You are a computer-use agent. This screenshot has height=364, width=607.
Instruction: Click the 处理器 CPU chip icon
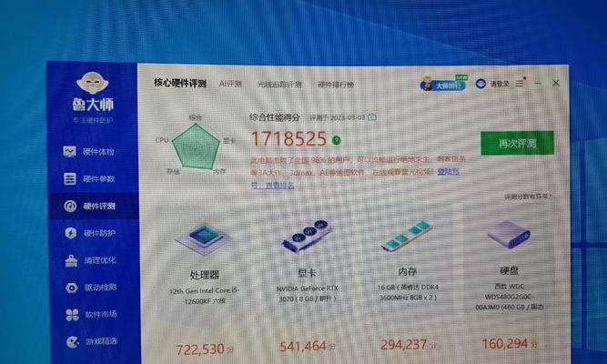pyautogui.click(x=203, y=238)
